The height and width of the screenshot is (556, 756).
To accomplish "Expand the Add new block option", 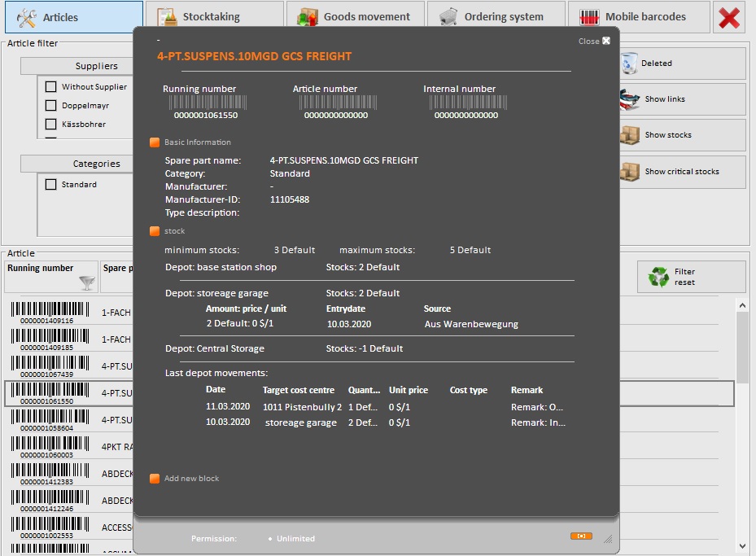I will (155, 479).
